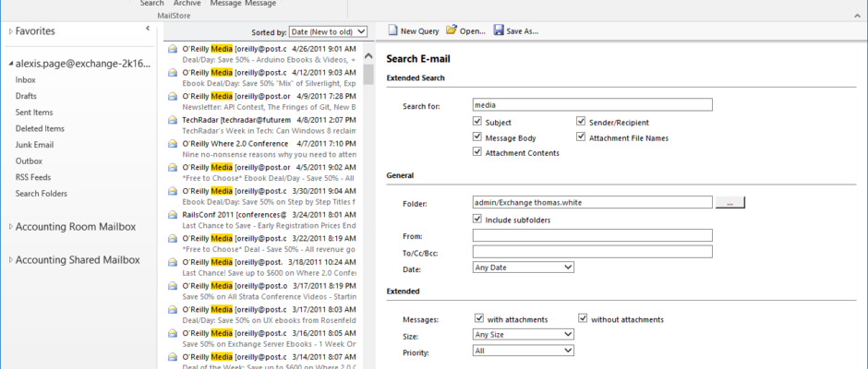Viewport: 868px width, 369px height.
Task: Click the email list scrollbar up arrow
Action: click(x=368, y=56)
